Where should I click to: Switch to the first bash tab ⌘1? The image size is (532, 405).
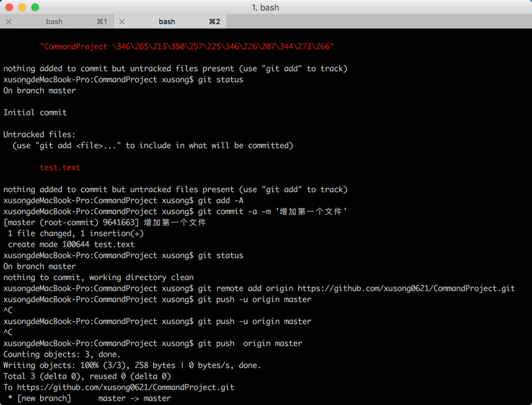coord(57,21)
